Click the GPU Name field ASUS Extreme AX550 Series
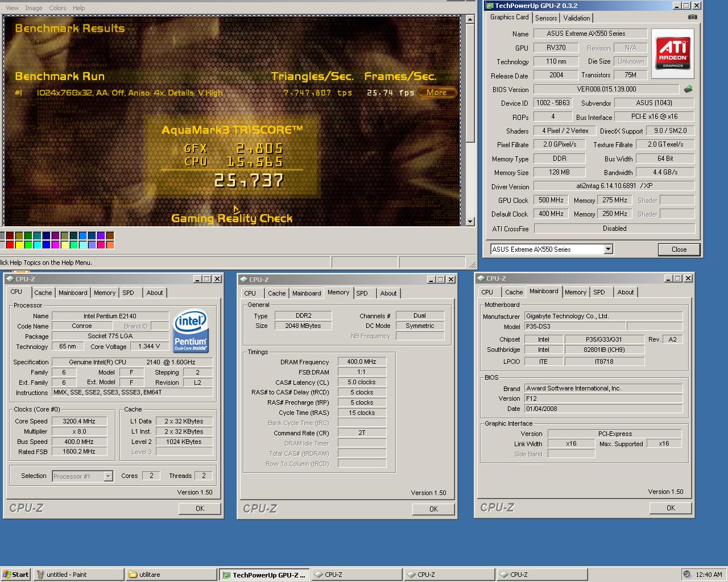This screenshot has height=582, width=728. (590, 34)
